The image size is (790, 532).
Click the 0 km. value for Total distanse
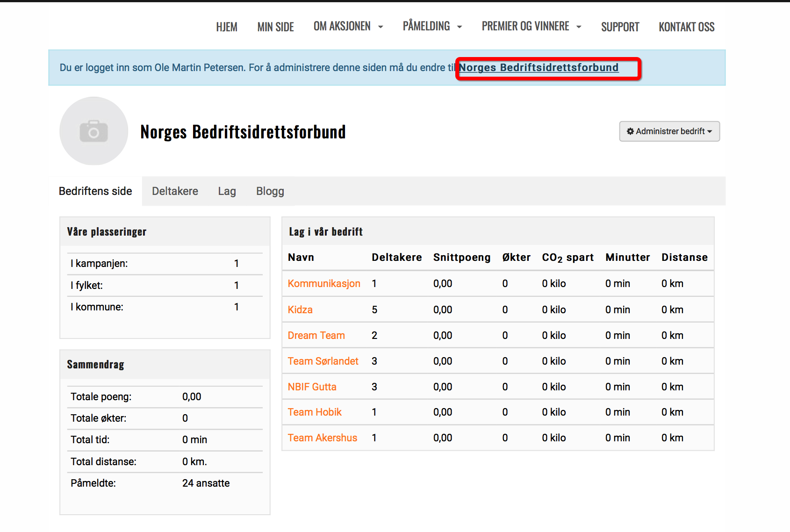(x=194, y=462)
